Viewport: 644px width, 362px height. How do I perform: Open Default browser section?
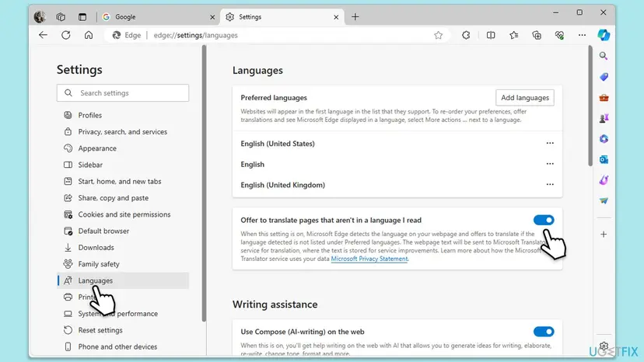[x=123, y=231]
